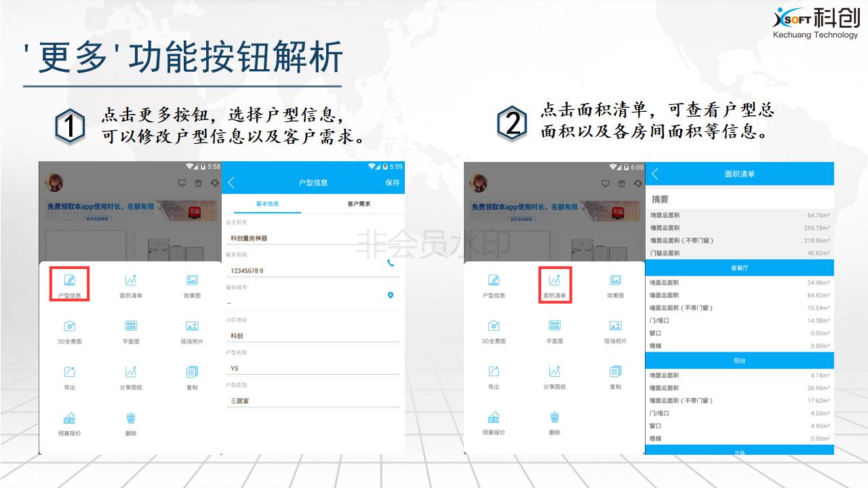The height and width of the screenshot is (488, 868).
Task: Click the 摘要 heading
Action: (x=660, y=199)
